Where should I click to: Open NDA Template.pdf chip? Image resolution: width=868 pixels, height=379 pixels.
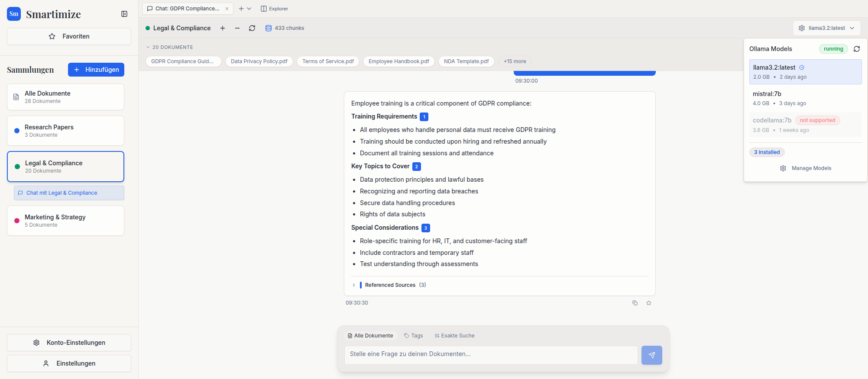(466, 61)
